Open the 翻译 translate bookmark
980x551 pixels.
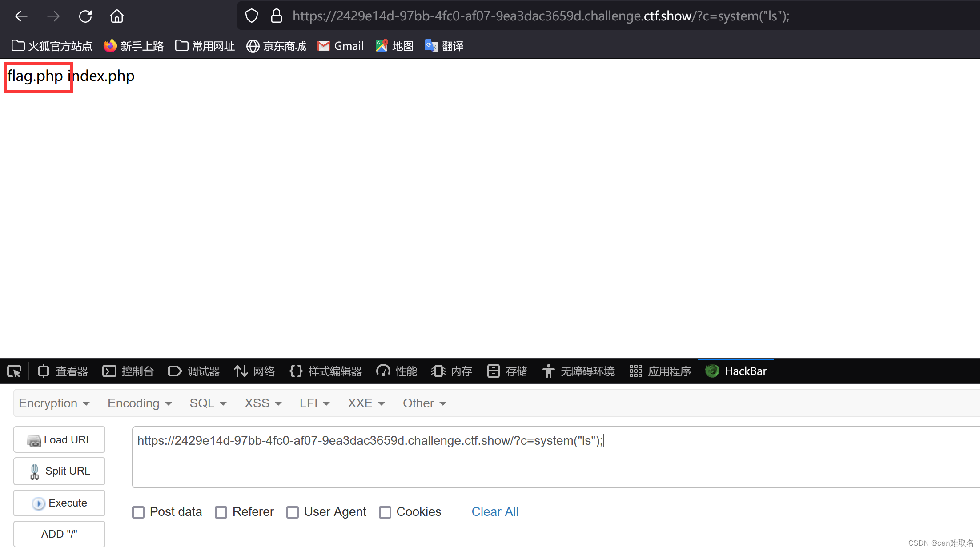point(444,46)
